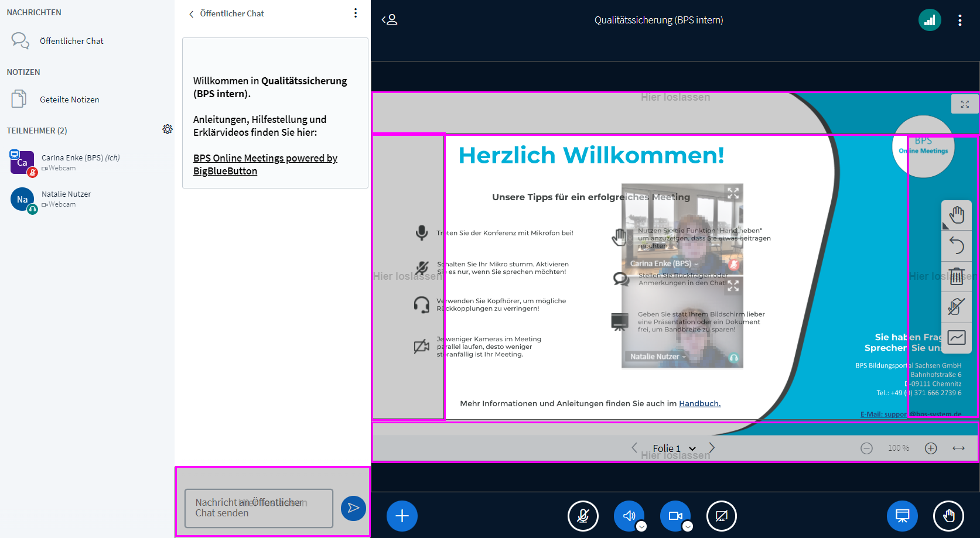This screenshot has height=538, width=980.
Task: Undo the last whiteboard annotation
Action: click(x=957, y=245)
